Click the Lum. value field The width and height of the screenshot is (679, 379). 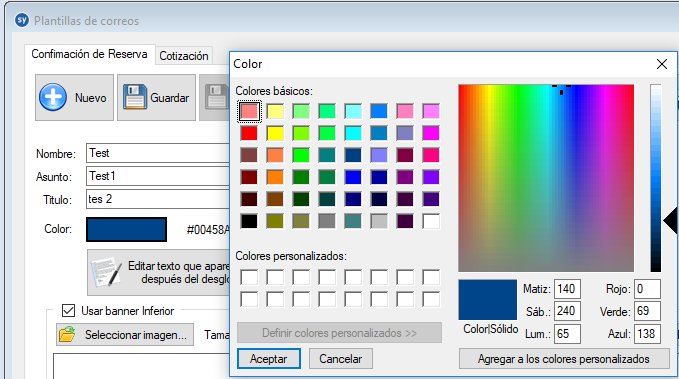coord(567,334)
